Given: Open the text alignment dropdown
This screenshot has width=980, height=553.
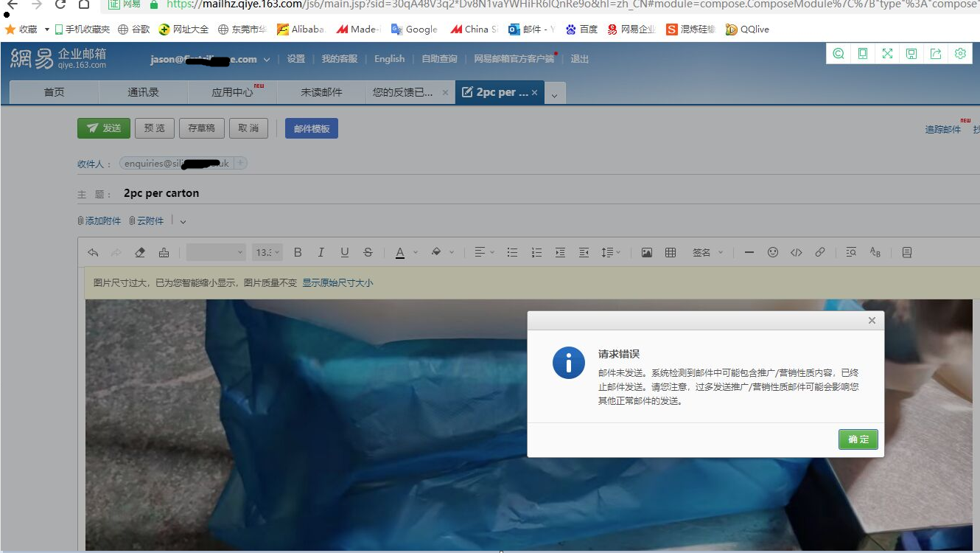Looking at the screenshot, I should tap(484, 252).
